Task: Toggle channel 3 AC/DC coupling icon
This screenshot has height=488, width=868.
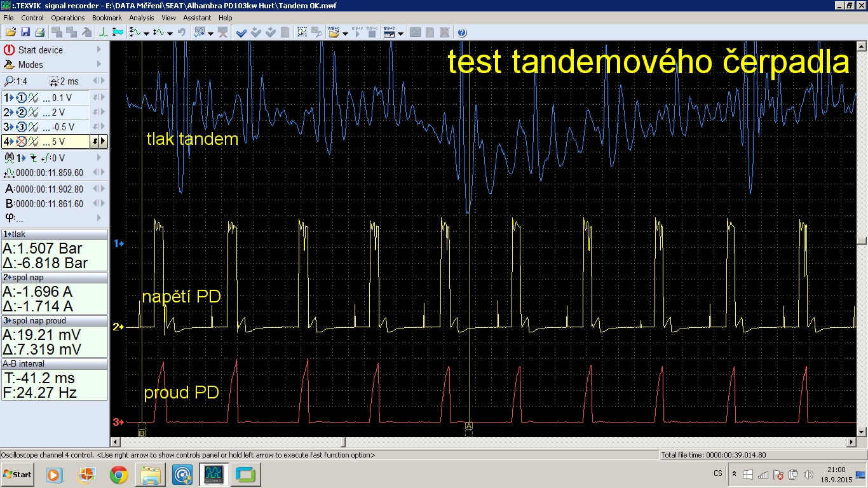Action: [34, 127]
